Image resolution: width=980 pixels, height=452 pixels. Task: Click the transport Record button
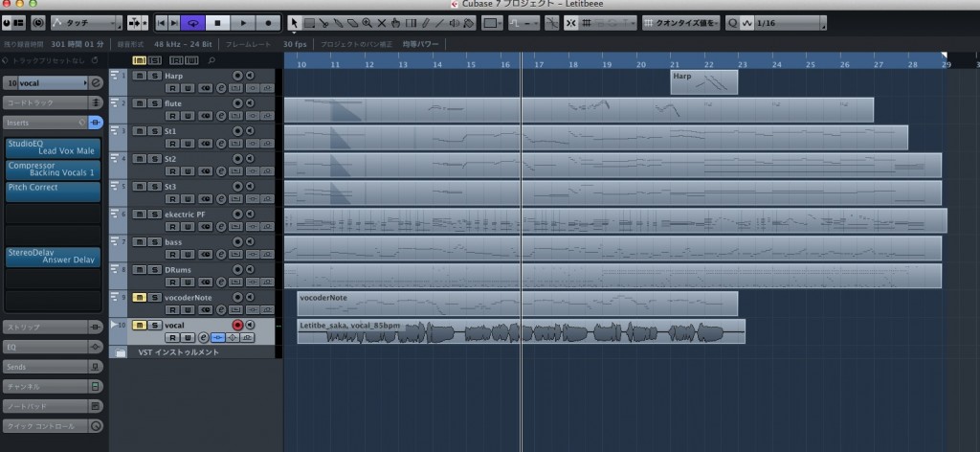[x=268, y=23]
